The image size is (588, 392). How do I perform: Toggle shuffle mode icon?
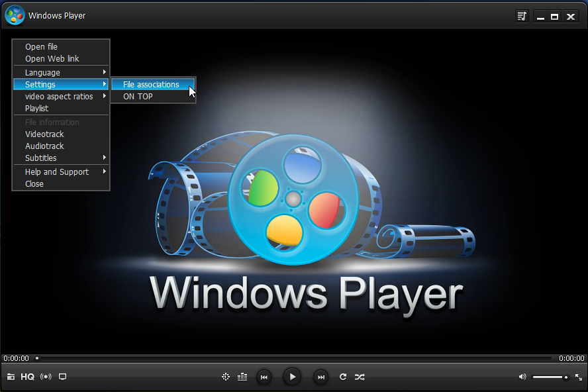(x=360, y=377)
